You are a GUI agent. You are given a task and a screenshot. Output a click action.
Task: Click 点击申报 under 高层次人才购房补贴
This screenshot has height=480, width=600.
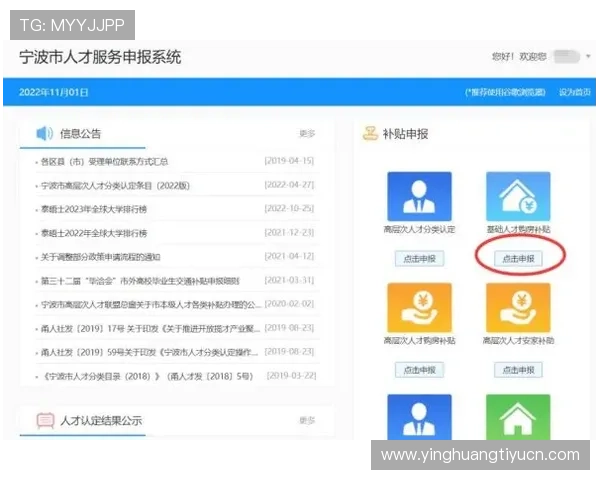click(x=419, y=370)
